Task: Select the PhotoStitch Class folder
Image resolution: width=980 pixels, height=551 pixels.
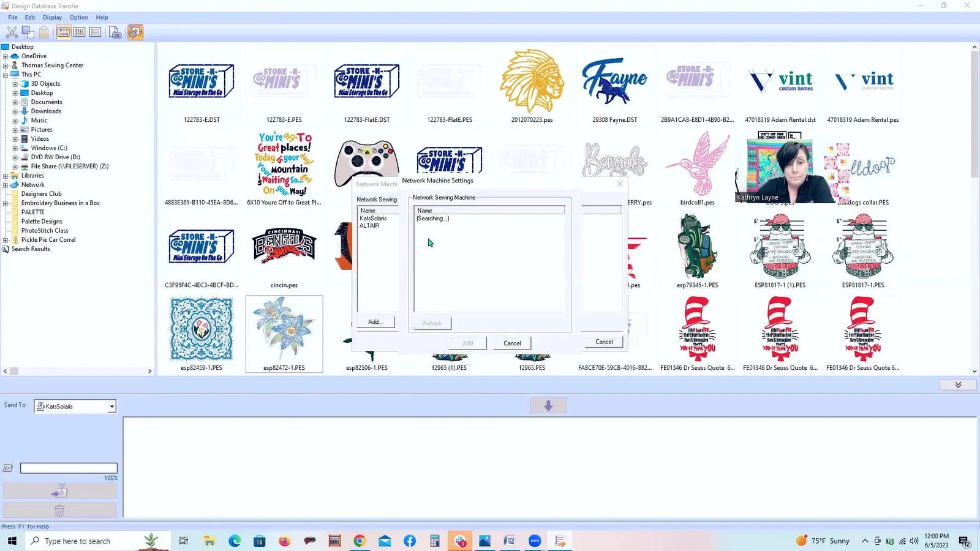Action: click(x=45, y=231)
